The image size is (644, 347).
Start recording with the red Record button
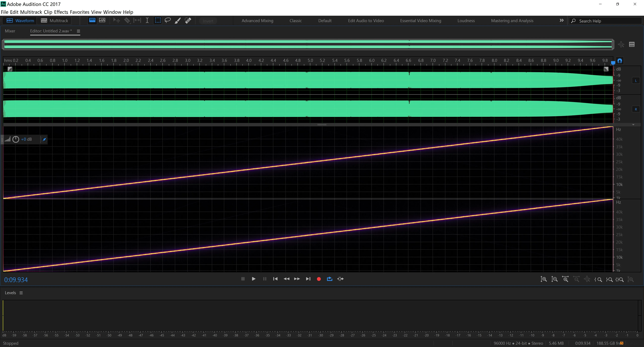click(x=319, y=279)
